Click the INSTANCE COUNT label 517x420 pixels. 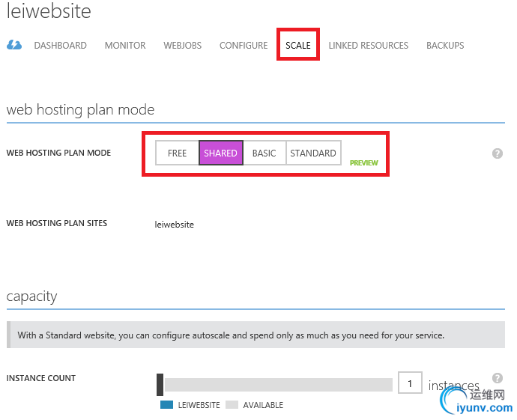(x=41, y=378)
